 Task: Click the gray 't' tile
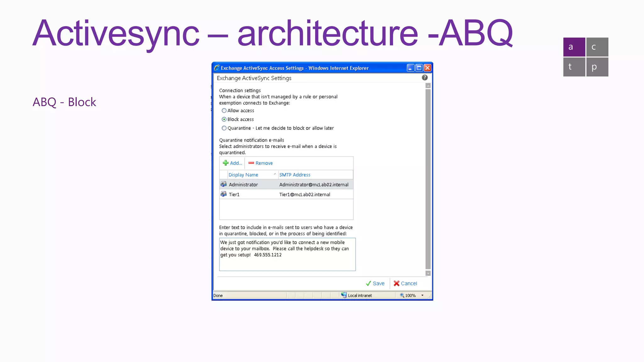[x=574, y=67]
